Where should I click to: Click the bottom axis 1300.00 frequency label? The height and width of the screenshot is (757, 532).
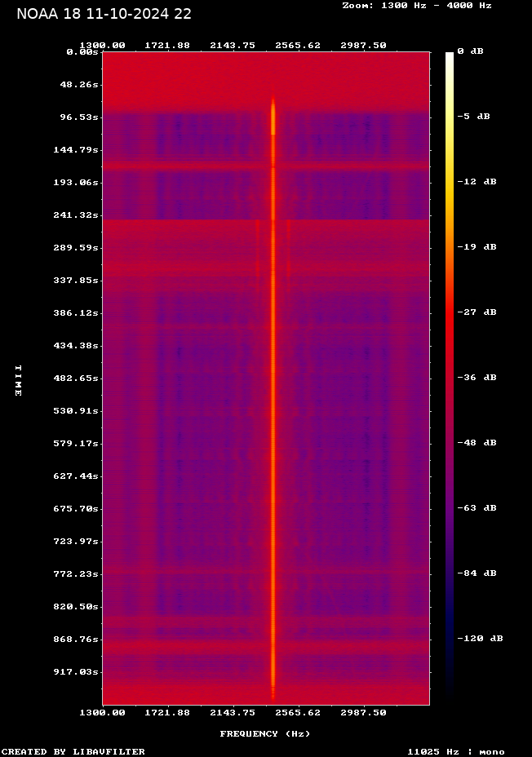tap(102, 712)
